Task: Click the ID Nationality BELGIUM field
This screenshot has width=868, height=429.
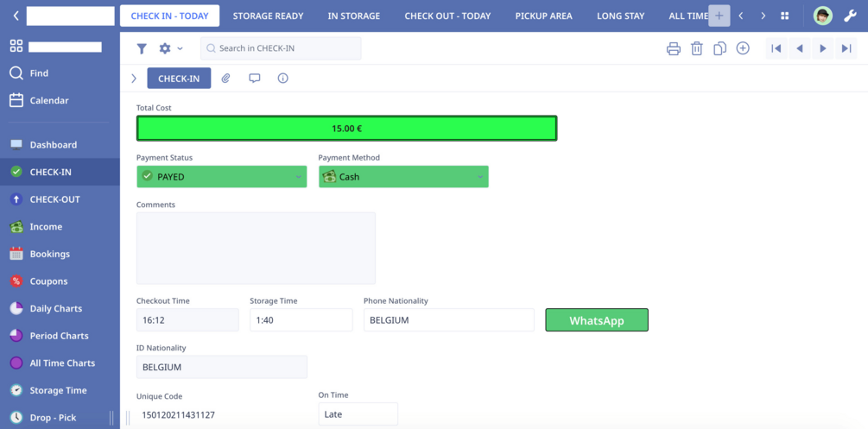Action: [221, 367]
